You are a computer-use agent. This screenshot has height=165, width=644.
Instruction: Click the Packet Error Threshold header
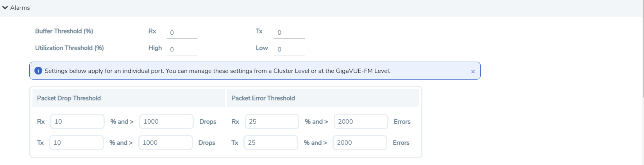(x=263, y=98)
